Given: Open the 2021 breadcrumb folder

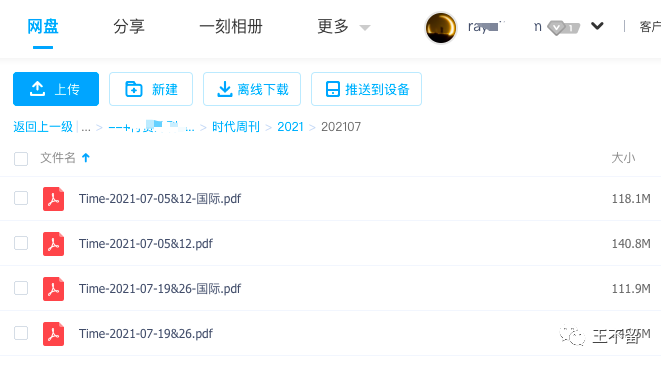Looking at the screenshot, I should [290, 126].
